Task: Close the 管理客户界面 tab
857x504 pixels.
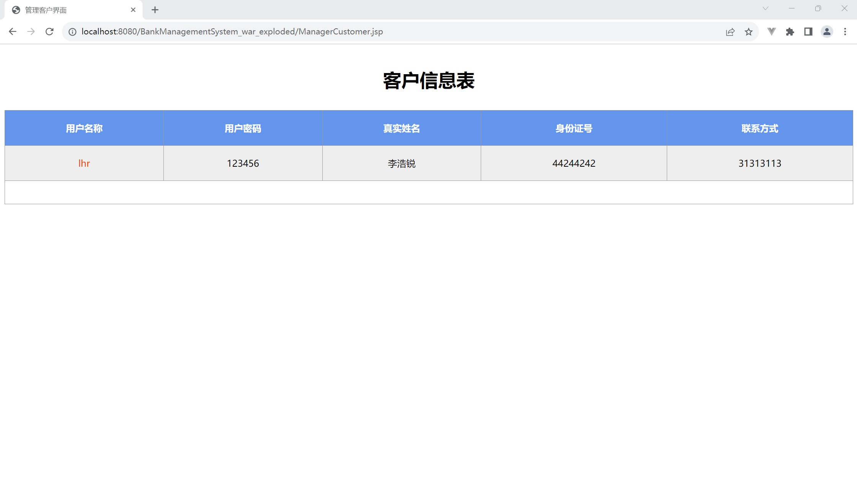Action: 133,10
